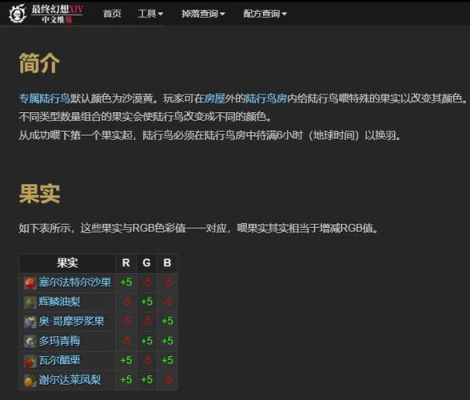
Task: Open the 专属陆行鸟 link
Action: coord(44,98)
